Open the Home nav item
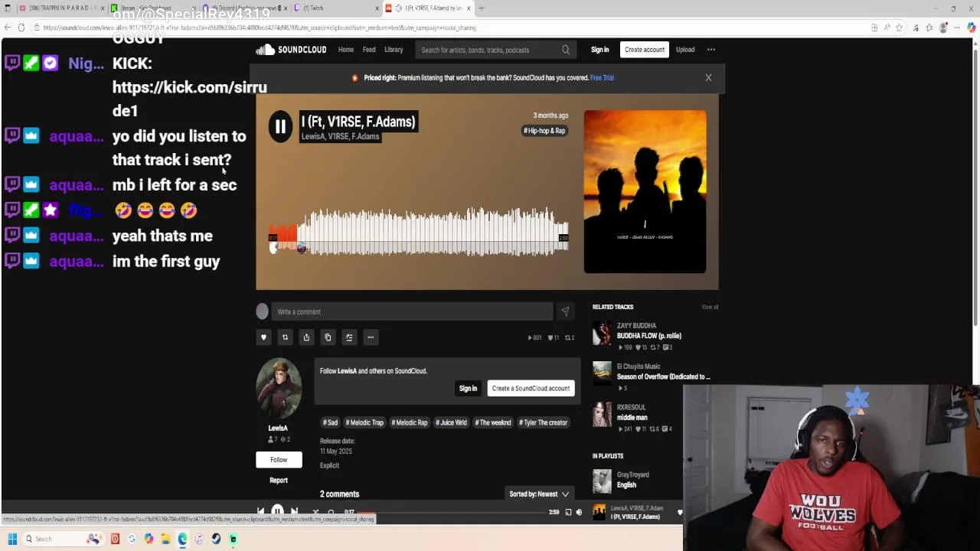Screen dimensions: 980x551 coord(346,50)
